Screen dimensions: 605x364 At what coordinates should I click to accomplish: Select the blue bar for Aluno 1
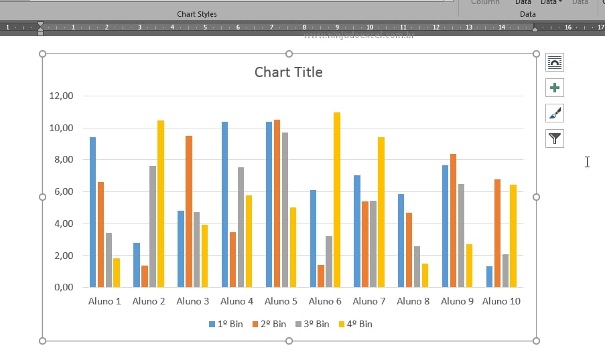93,212
